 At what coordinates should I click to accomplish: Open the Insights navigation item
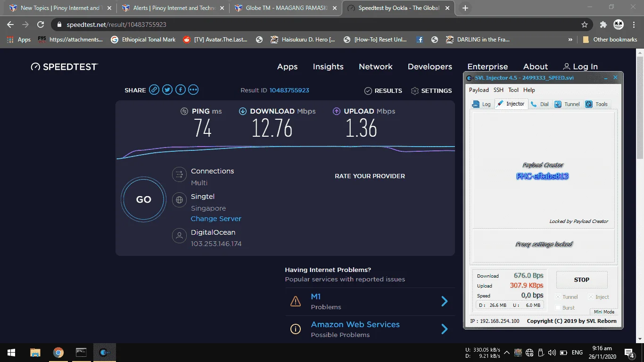[328, 67]
